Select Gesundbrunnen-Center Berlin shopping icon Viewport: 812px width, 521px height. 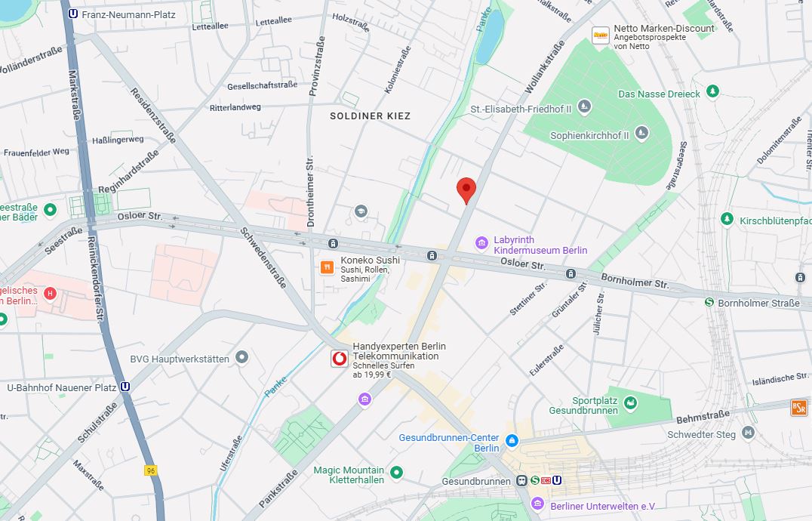[512, 441]
